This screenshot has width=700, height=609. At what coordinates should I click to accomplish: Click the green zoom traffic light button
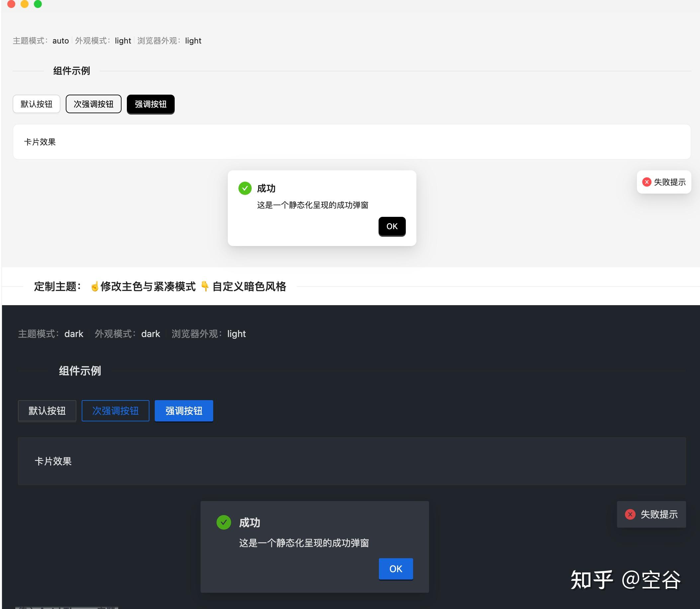tap(38, 4)
